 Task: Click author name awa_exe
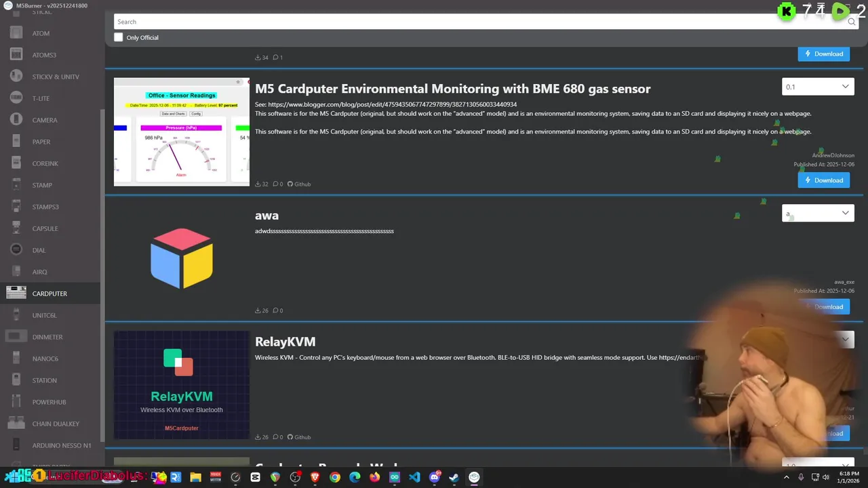pyautogui.click(x=844, y=282)
